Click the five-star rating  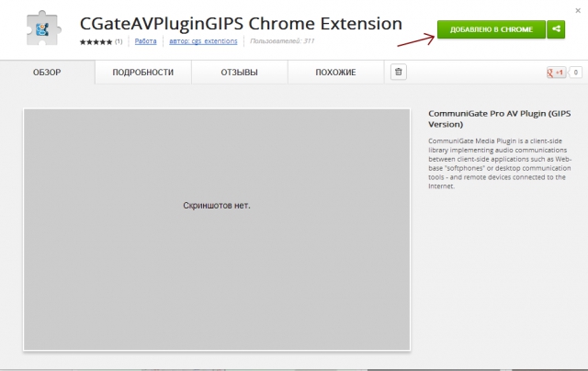tap(96, 41)
